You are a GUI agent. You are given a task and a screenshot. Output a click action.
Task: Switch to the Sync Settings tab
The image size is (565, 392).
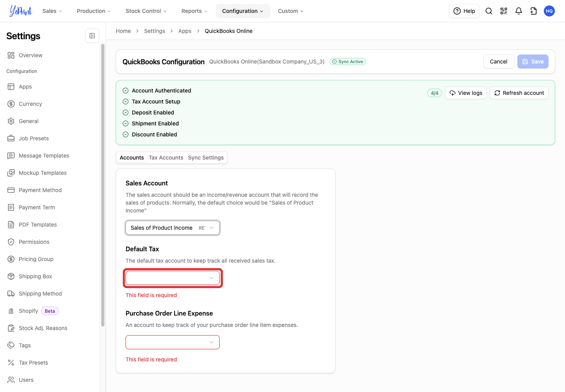point(206,158)
